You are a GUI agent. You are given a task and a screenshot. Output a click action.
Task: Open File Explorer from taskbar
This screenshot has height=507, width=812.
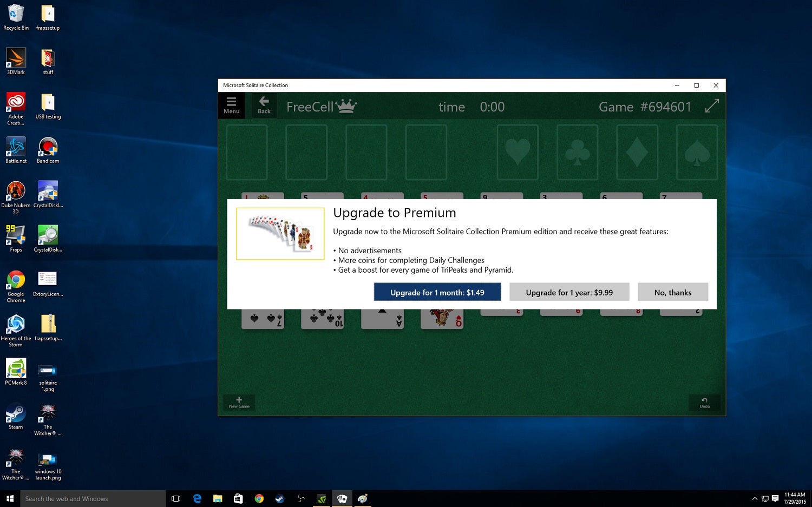[218, 498]
